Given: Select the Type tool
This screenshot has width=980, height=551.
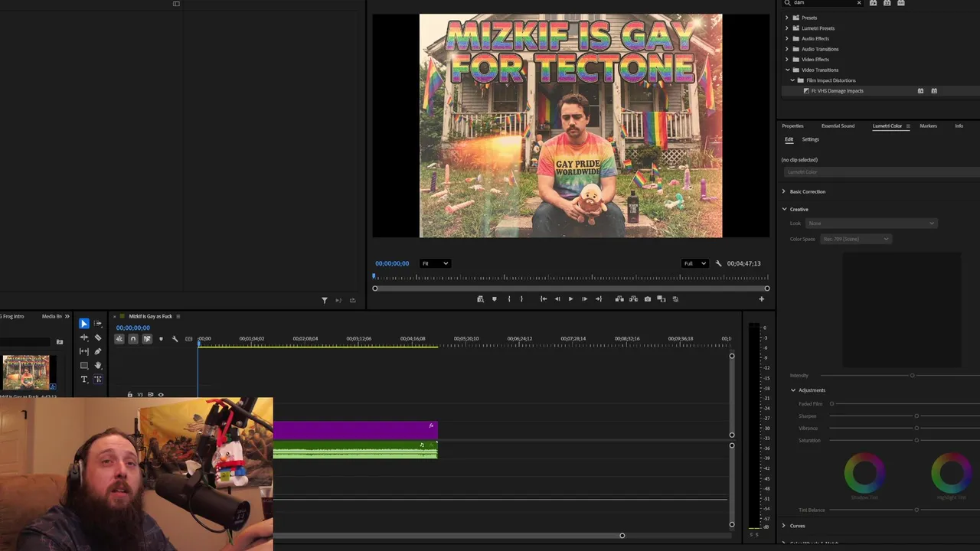Looking at the screenshot, I should (84, 379).
